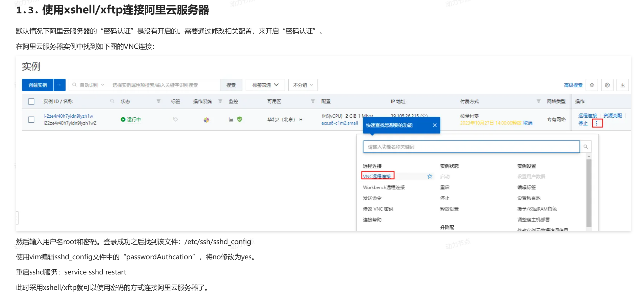Viewport: 644px width, 302px height.
Task: Click the scrollbar up arrow in function menu
Action: point(589,157)
